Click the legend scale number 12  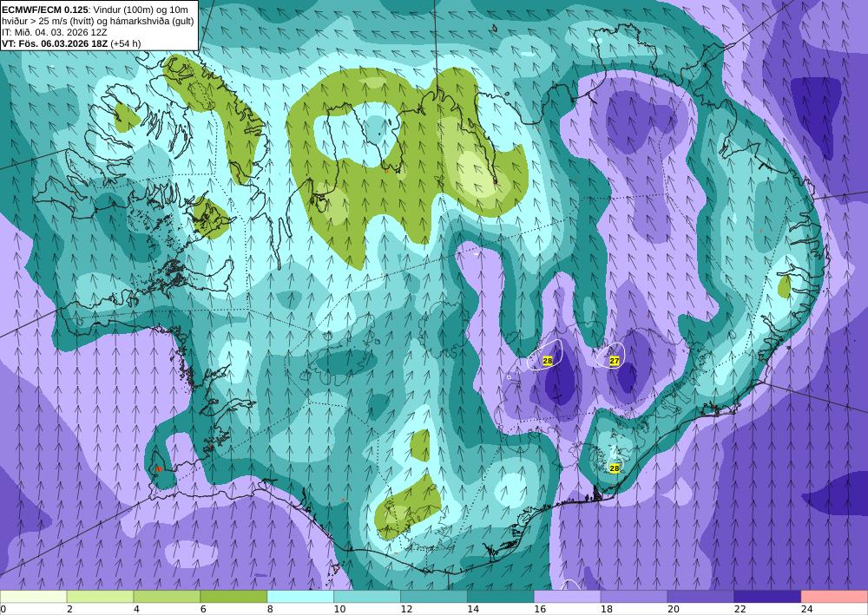(x=406, y=609)
